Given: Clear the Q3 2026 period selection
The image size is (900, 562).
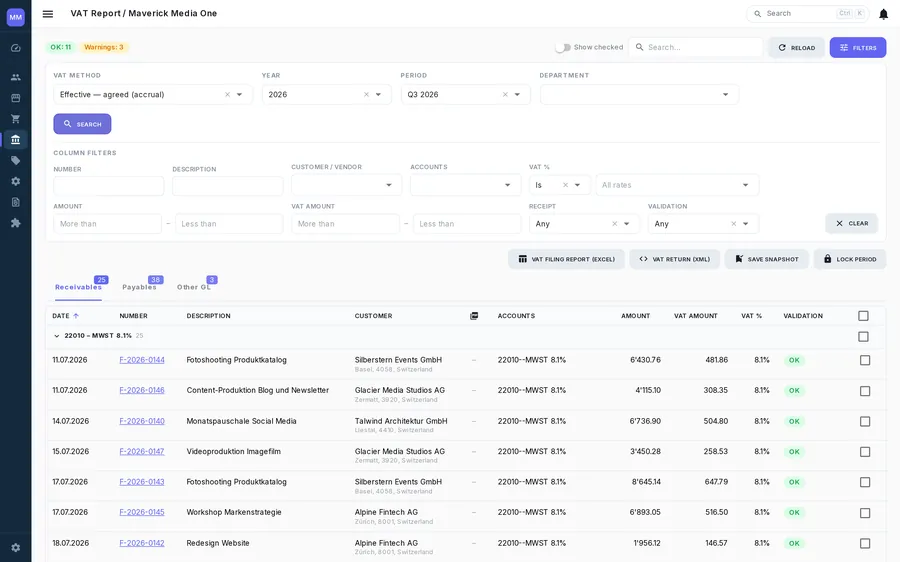Looking at the screenshot, I should point(505,95).
